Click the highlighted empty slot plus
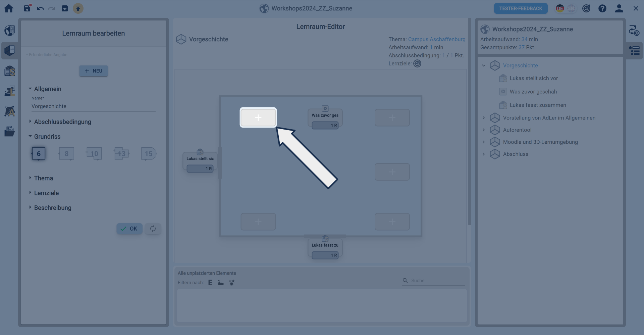Screen dimensions: 644x335 pos(258,117)
